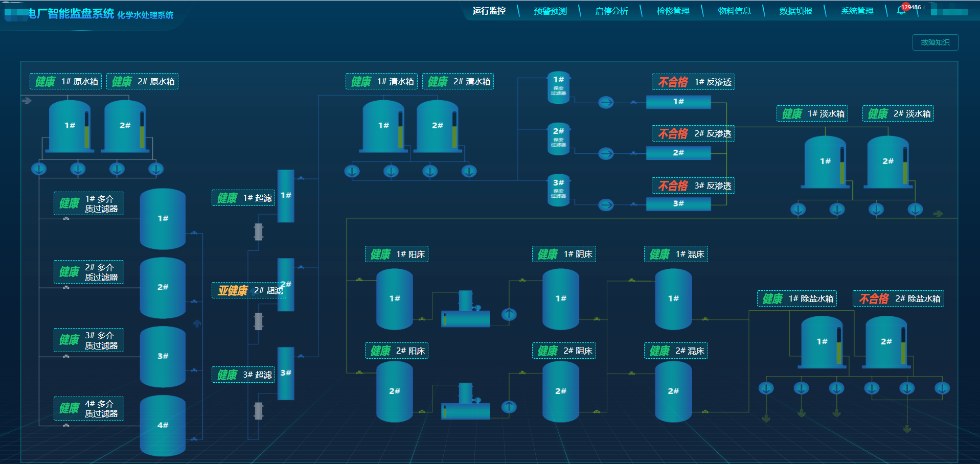The width and height of the screenshot is (980, 464).
Task: Click the pump before 1# 反渗透
Action: (606, 102)
